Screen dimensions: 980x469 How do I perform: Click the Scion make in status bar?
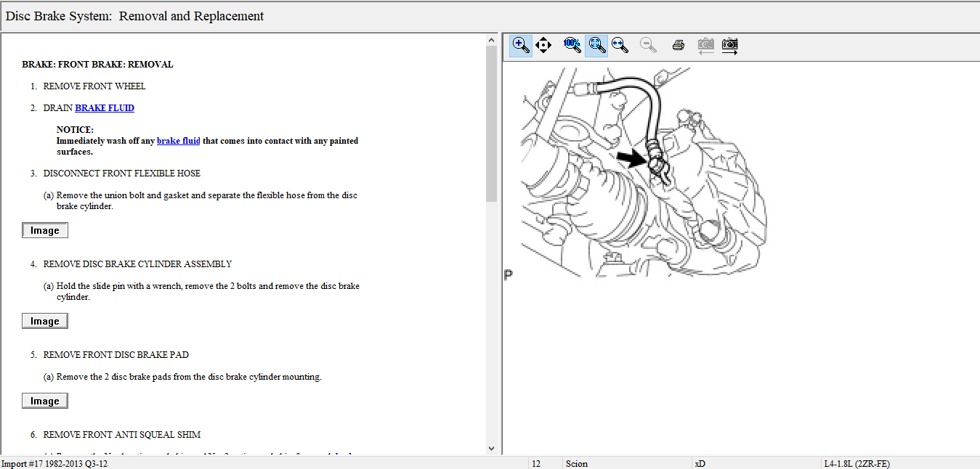pyautogui.click(x=577, y=463)
